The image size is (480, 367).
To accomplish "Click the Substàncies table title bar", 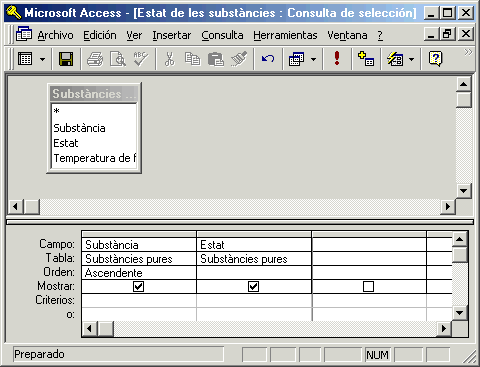I will 94,94.
